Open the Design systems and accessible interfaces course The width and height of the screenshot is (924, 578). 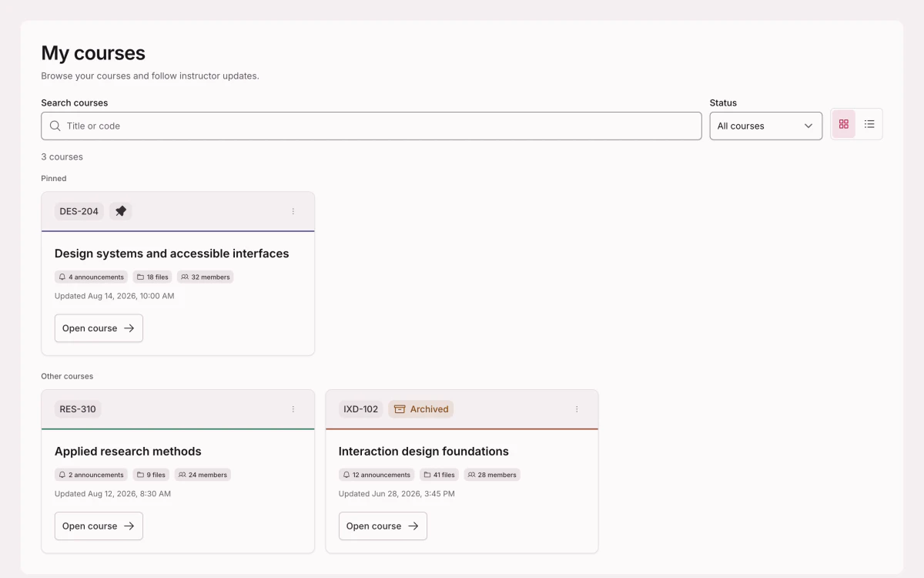[99, 328]
